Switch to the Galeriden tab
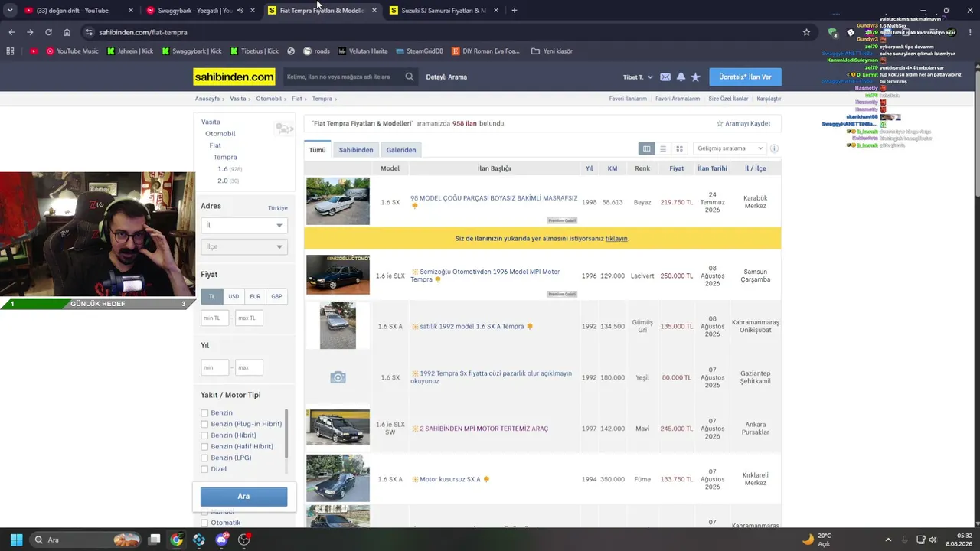The image size is (980, 551). [x=401, y=150]
